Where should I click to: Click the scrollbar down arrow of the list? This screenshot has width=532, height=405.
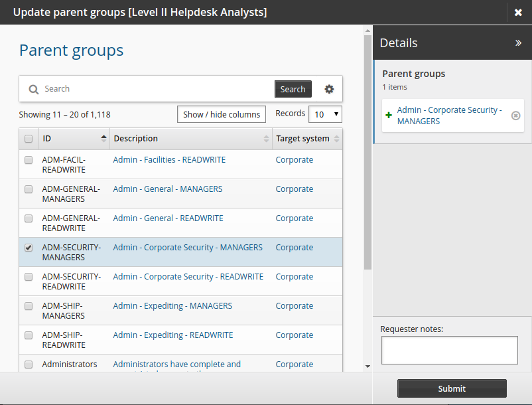click(367, 366)
